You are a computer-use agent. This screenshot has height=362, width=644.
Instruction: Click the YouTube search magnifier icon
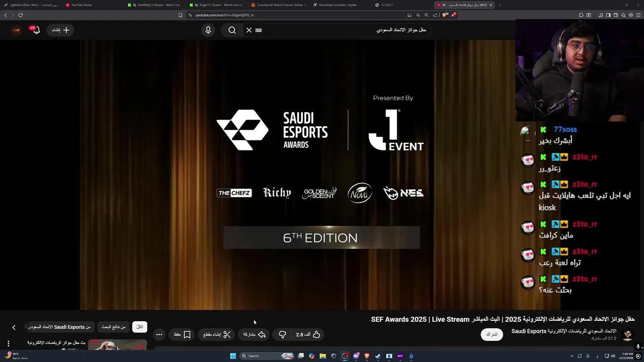[x=232, y=30]
